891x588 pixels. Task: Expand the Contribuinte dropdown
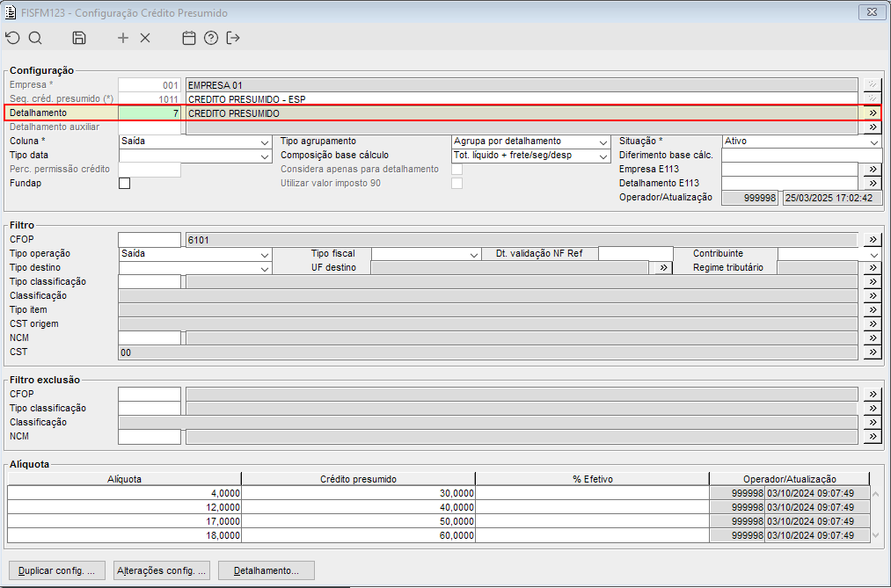(x=874, y=254)
